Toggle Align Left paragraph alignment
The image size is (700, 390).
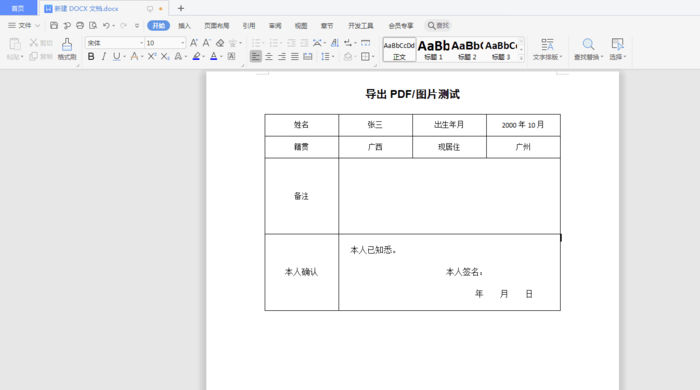coord(255,56)
